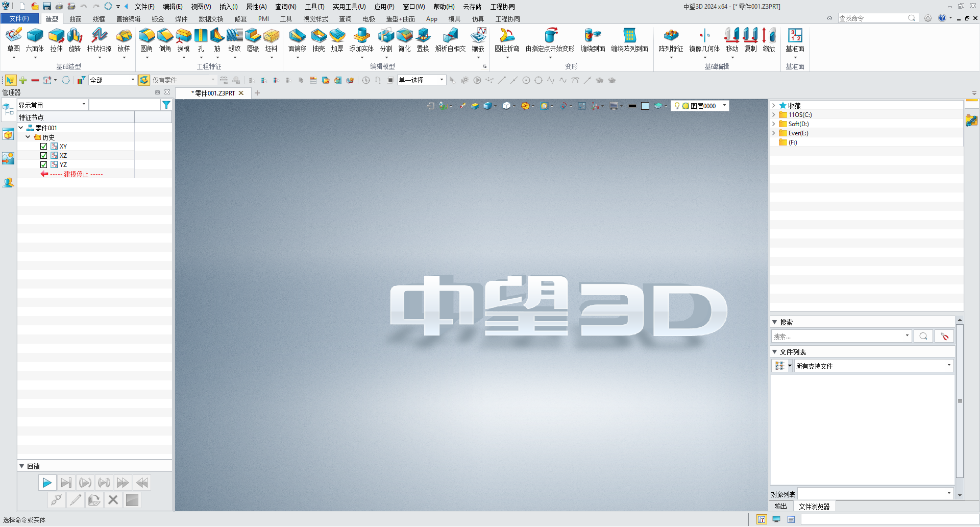980x527 pixels.
Task: Open the 所有支持文件 file type dropdown
Action: click(873, 366)
